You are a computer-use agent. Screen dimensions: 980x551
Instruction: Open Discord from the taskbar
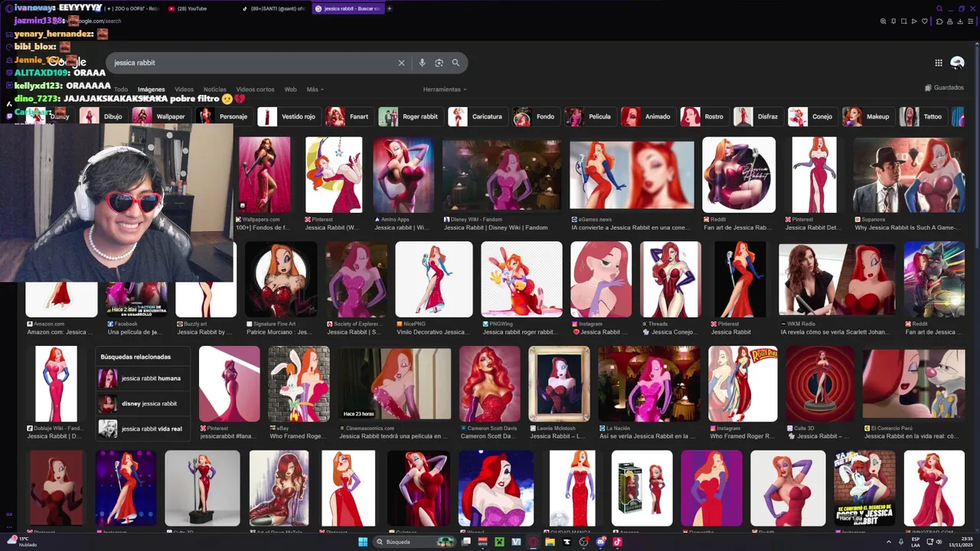(x=601, y=542)
